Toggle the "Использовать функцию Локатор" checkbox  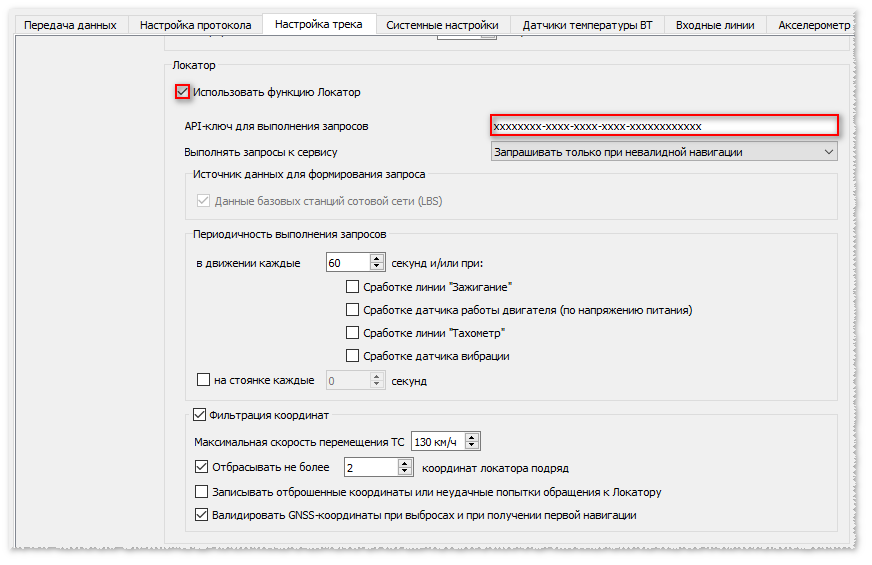click(x=182, y=92)
